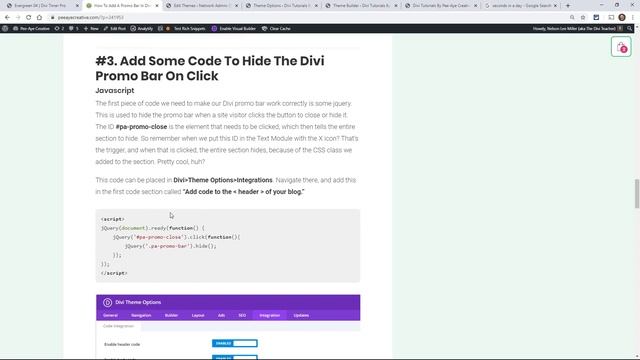640x360 pixels.
Task: Click bold text '#pa-promo-close'
Action: point(141,127)
